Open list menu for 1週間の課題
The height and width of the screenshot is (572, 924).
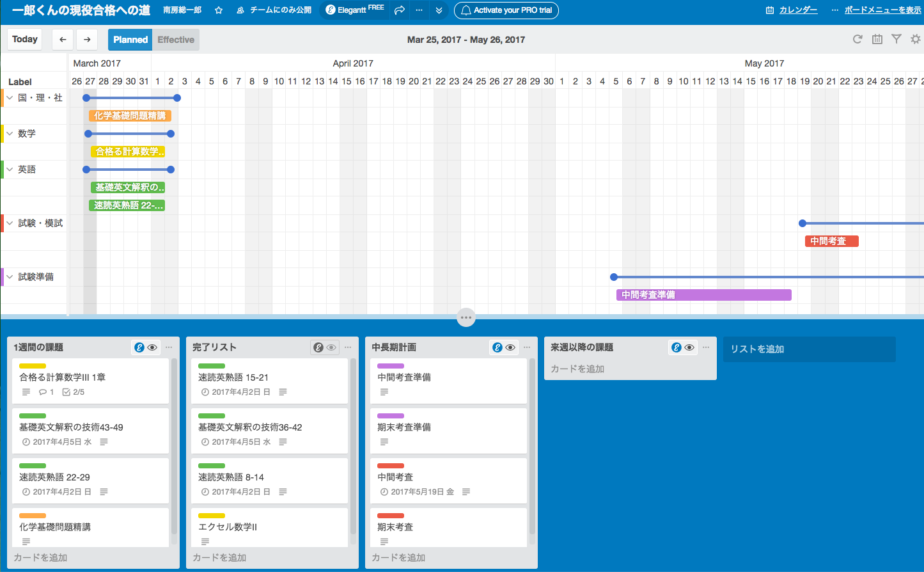coord(169,347)
